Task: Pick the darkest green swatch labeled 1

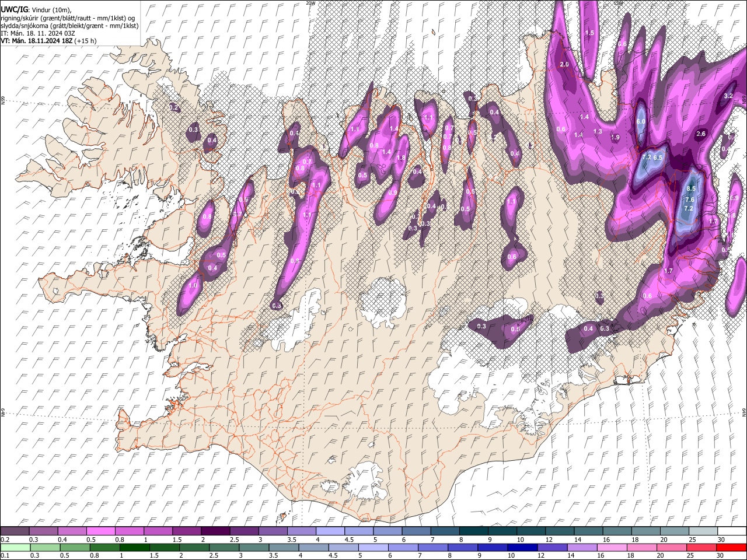Action: coord(135,547)
